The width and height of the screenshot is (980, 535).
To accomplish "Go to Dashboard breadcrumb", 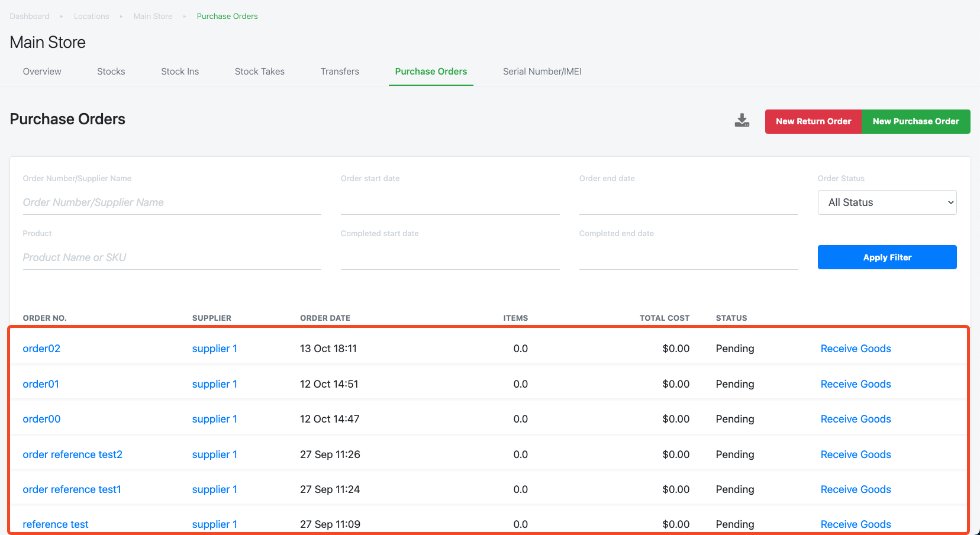I will [30, 16].
